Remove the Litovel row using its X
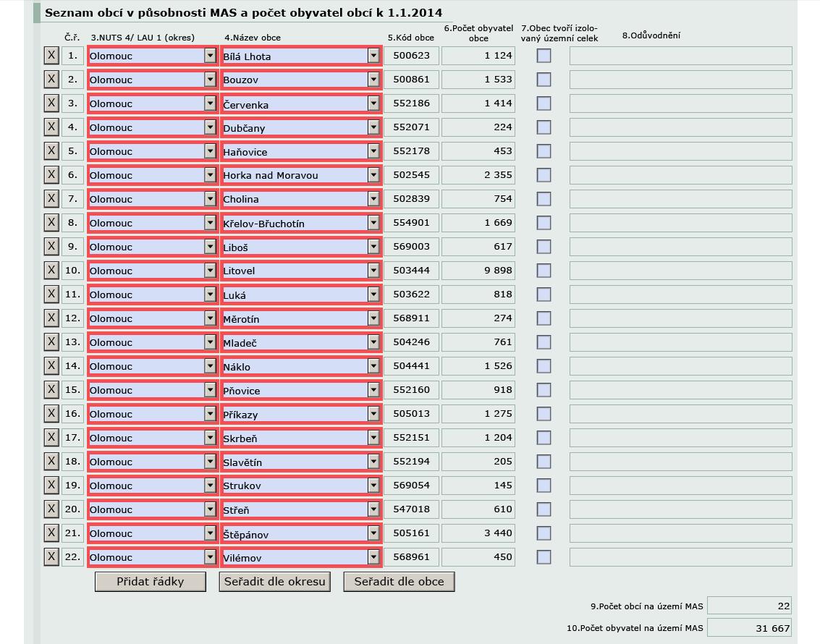Image resolution: width=820 pixels, height=644 pixels. tap(51, 270)
